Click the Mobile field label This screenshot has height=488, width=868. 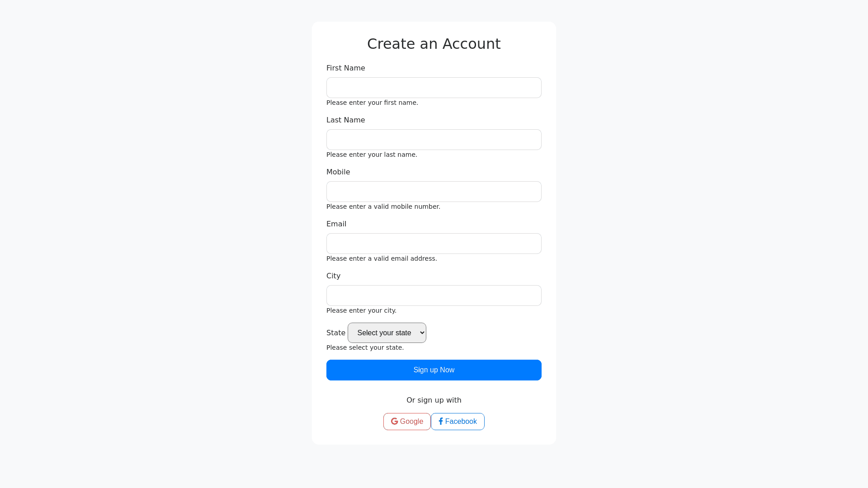[338, 172]
